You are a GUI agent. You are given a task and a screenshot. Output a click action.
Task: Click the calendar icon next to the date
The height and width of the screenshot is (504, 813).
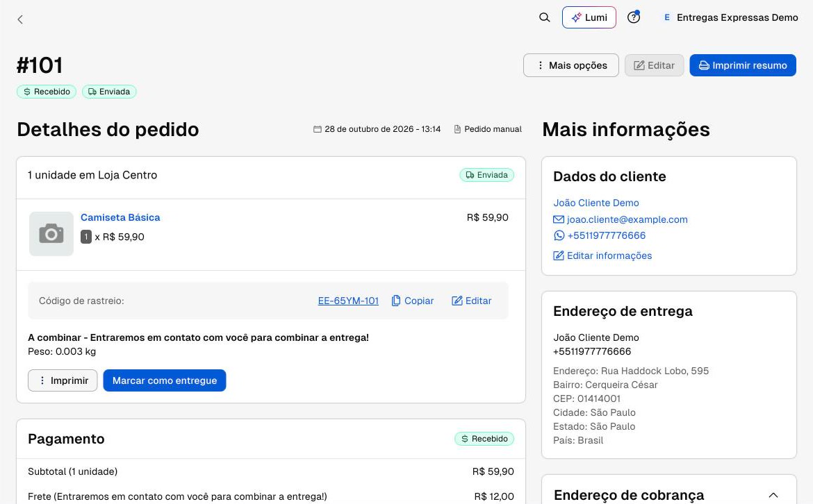[318, 130]
